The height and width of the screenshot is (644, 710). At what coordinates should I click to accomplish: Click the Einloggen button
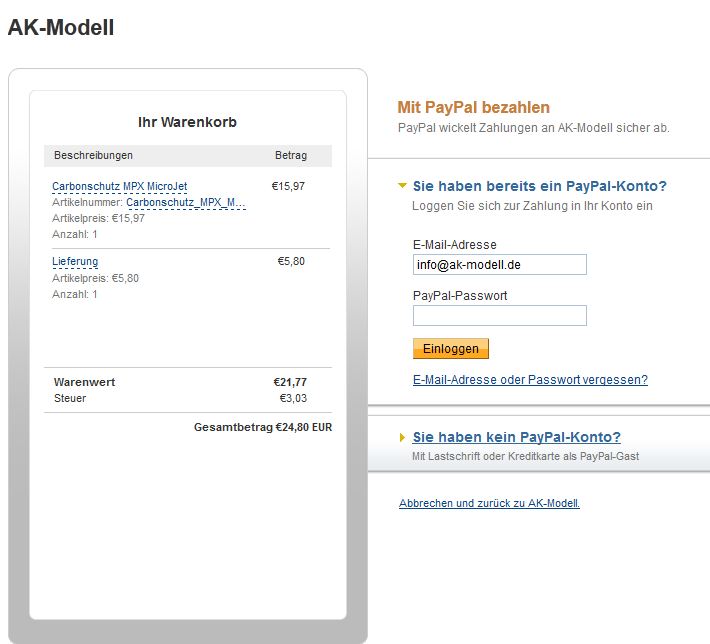[450, 349]
